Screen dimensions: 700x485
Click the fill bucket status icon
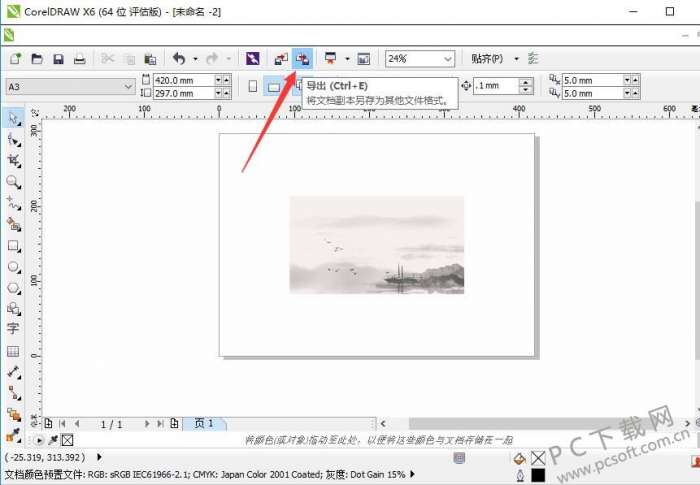click(519, 458)
